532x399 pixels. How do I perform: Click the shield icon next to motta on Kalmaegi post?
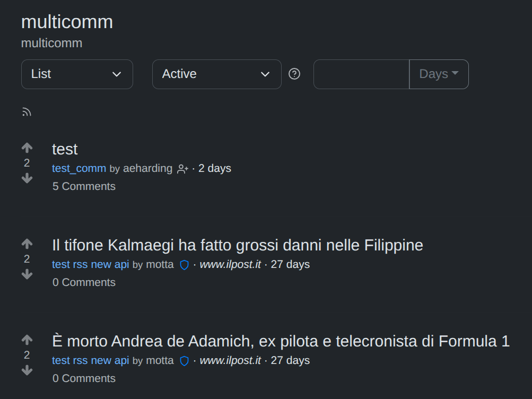tap(184, 265)
